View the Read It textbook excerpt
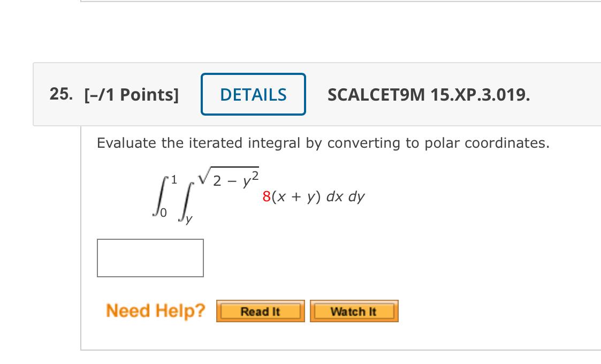 coord(260,311)
